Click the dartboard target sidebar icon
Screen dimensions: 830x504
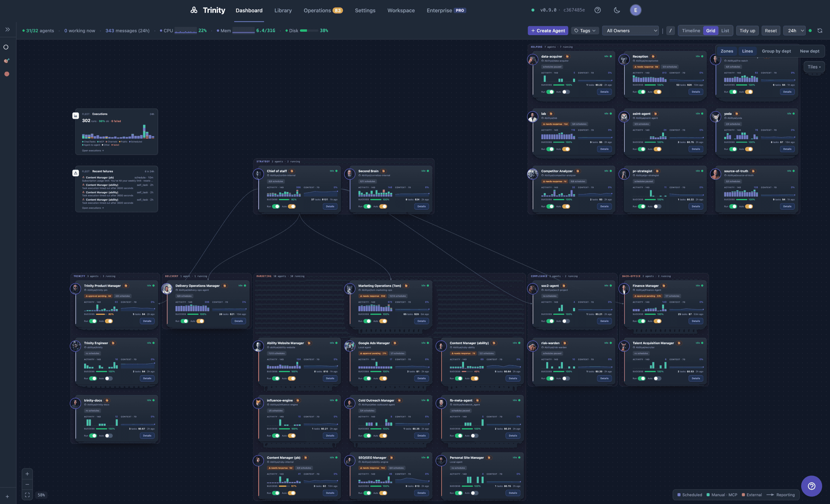point(6,60)
